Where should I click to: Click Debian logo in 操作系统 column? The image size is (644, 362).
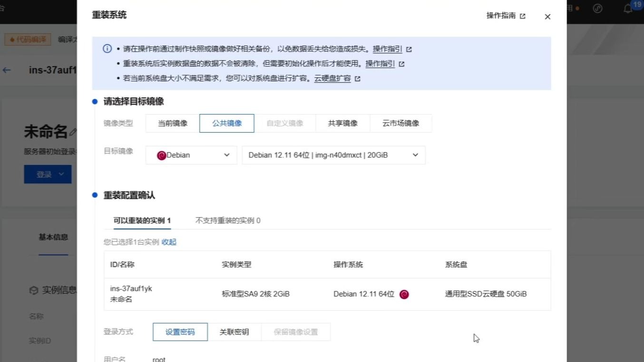pyautogui.click(x=404, y=295)
